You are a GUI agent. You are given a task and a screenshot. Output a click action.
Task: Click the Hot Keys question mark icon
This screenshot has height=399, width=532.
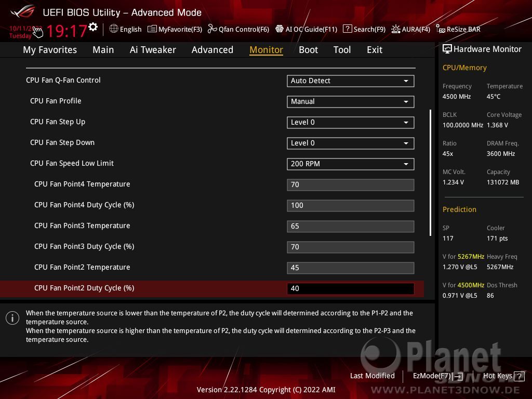point(519,376)
